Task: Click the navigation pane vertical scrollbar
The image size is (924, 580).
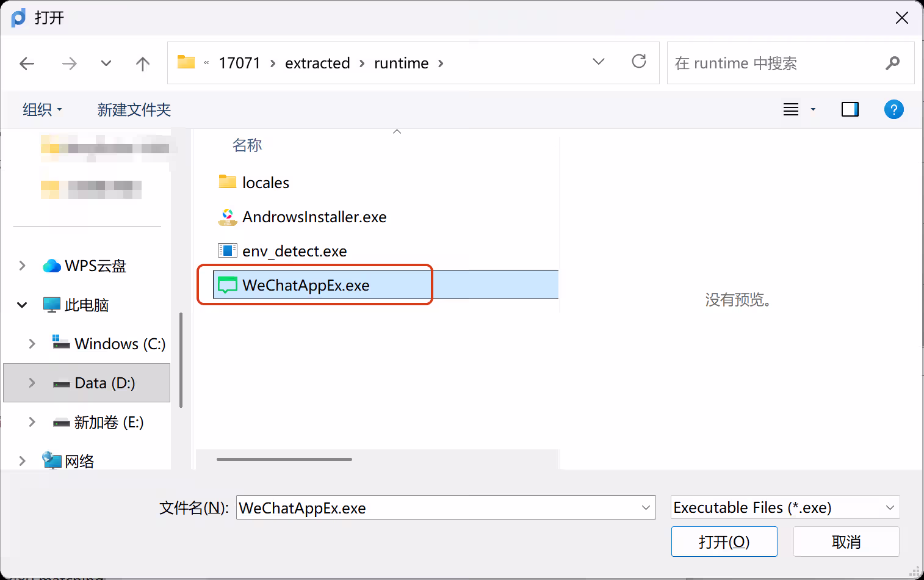Action: [181, 360]
